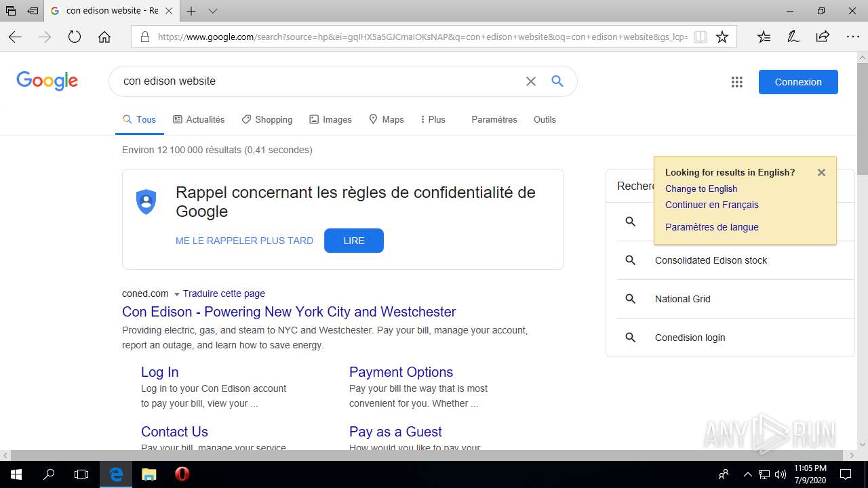Image resolution: width=868 pixels, height=488 pixels.
Task: Open the taskbar clock and date
Action: click(x=810, y=474)
